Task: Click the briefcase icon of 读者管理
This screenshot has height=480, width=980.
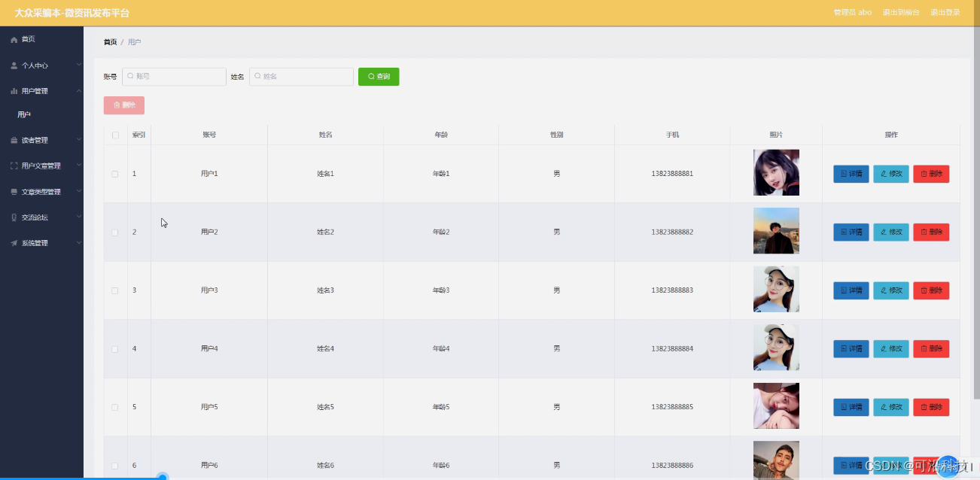Action: point(14,140)
